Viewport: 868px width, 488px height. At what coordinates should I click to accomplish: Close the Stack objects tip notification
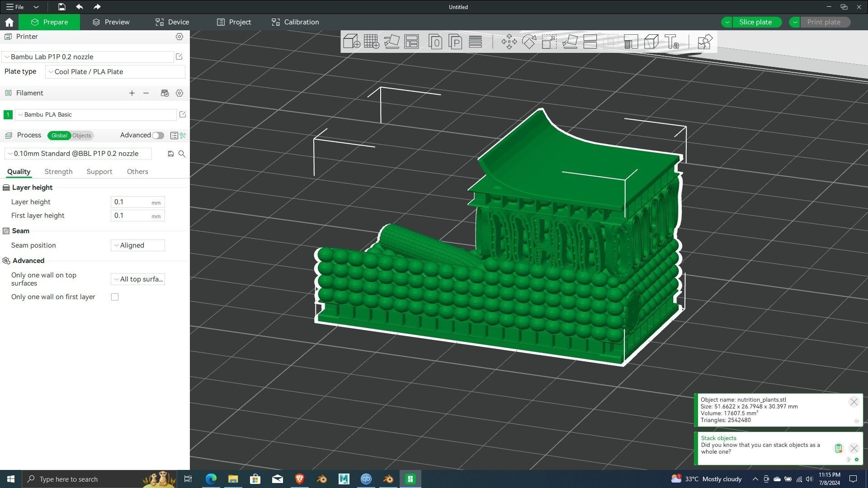tap(854, 448)
